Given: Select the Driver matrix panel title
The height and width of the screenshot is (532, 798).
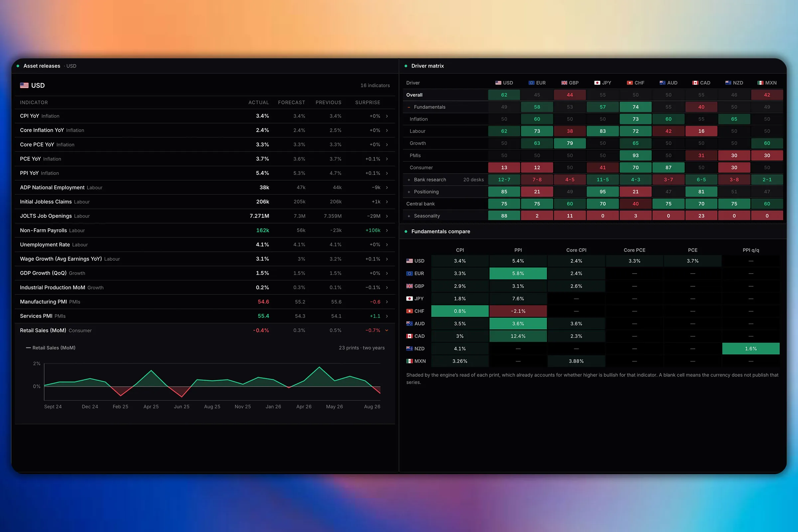Looking at the screenshot, I should (x=428, y=66).
